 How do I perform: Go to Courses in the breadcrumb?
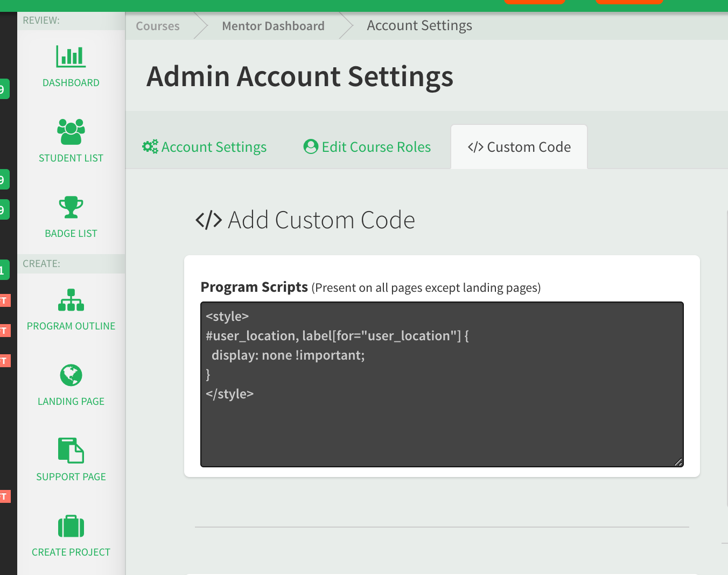158,26
